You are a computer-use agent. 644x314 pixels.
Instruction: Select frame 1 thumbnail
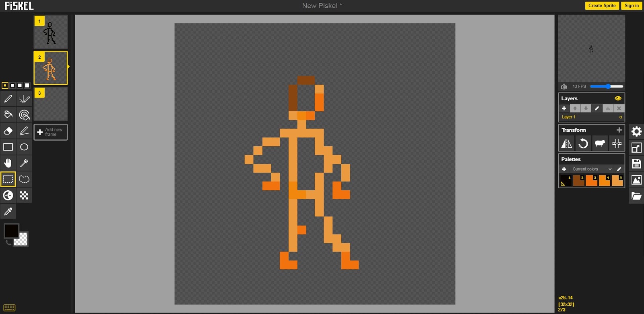51,32
